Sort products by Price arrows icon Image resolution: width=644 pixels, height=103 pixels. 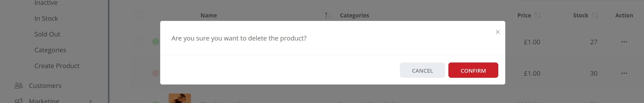(537, 15)
